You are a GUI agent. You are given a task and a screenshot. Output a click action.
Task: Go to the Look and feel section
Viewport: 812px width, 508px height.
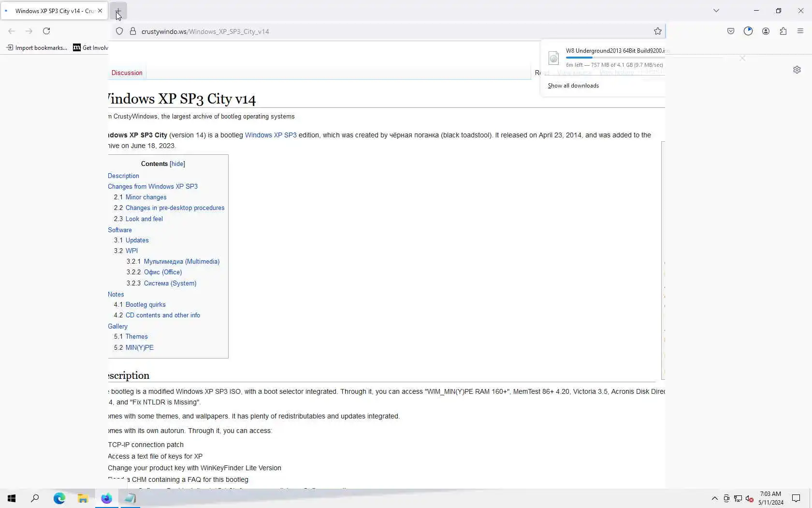point(144,219)
